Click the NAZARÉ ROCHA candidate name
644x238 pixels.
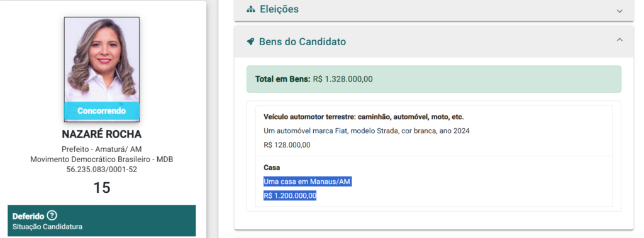[x=102, y=134]
